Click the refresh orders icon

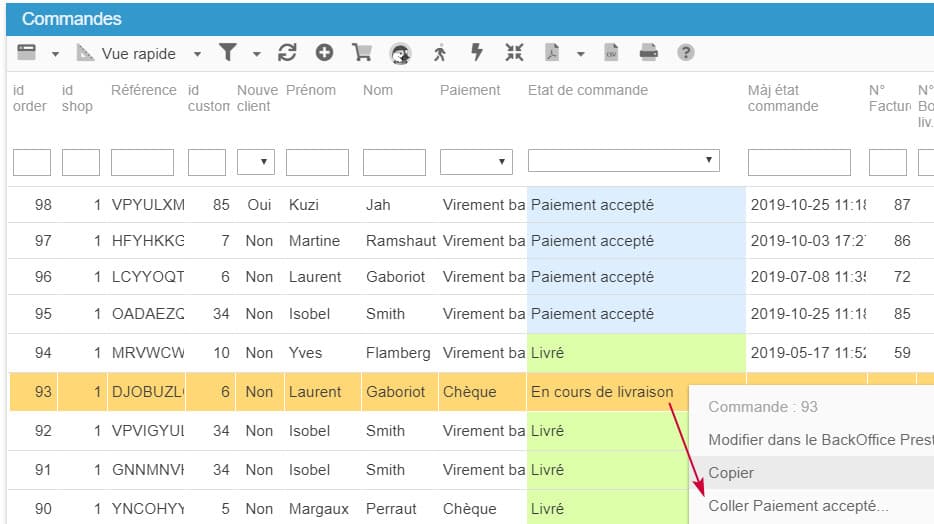(287, 53)
